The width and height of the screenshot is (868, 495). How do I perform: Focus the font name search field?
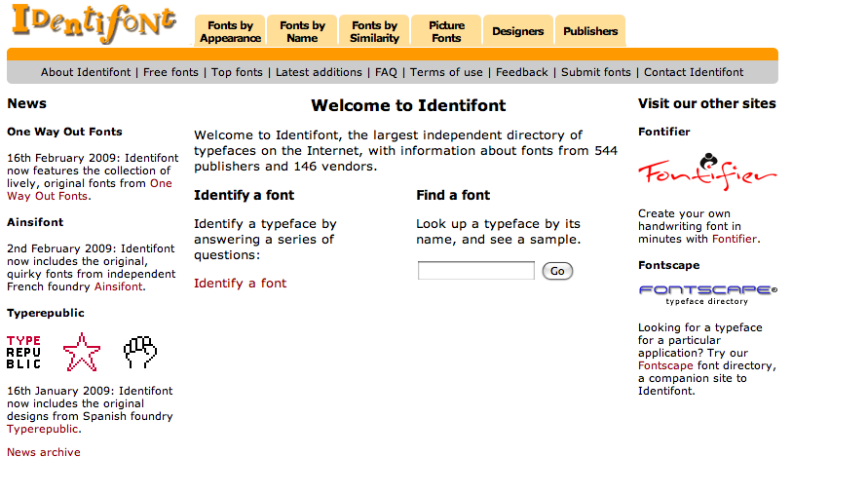475,271
